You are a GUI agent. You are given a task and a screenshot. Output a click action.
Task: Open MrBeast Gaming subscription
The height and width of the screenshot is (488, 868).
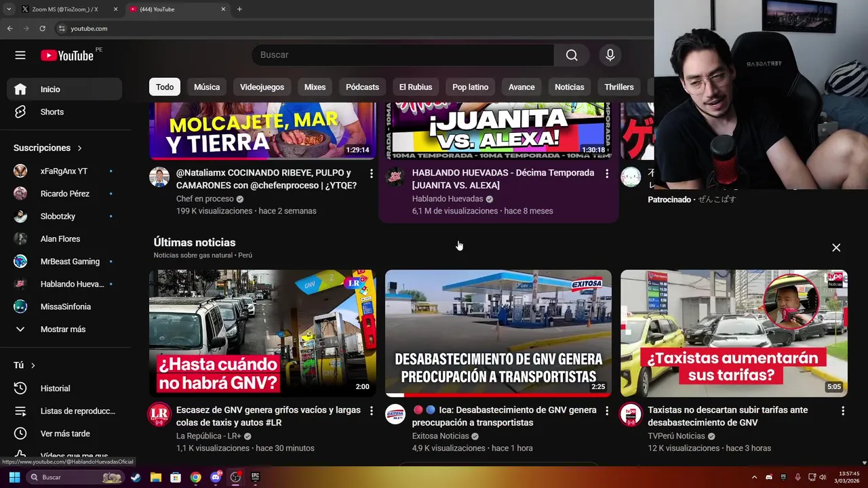64,262
